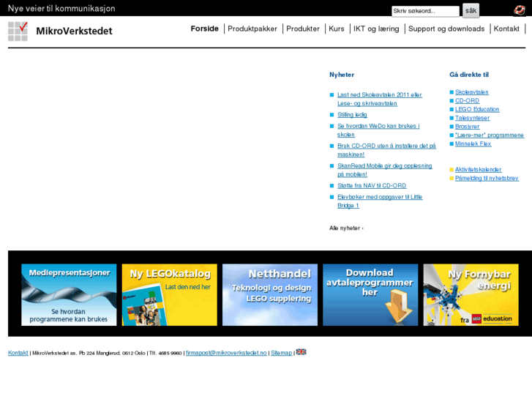
Task: Open 'Bruk CD-ORD uten å installere' link
Action: coord(386,150)
